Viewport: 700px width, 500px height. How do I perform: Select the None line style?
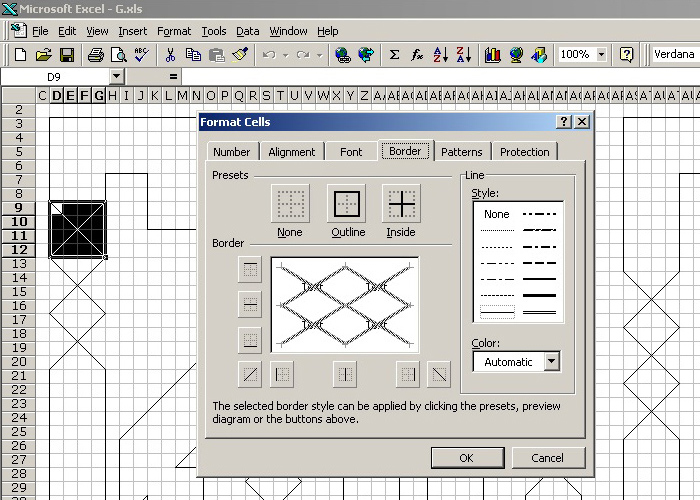[x=496, y=214]
